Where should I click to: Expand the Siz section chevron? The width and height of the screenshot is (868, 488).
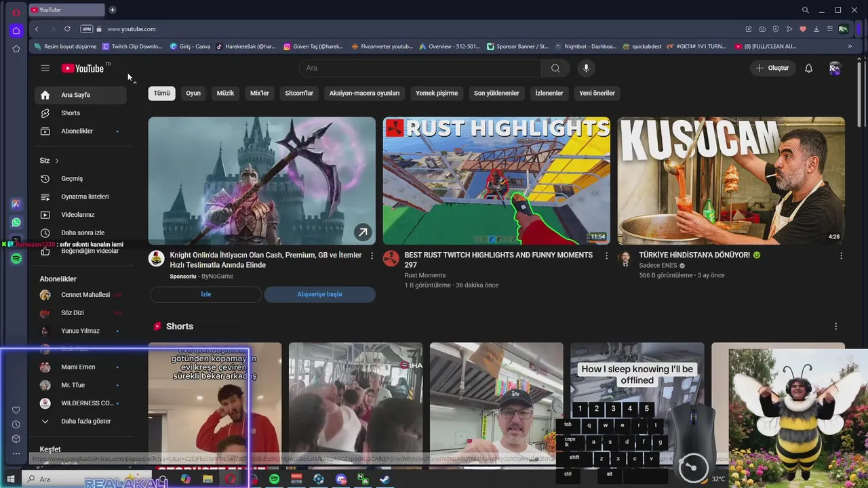57,161
